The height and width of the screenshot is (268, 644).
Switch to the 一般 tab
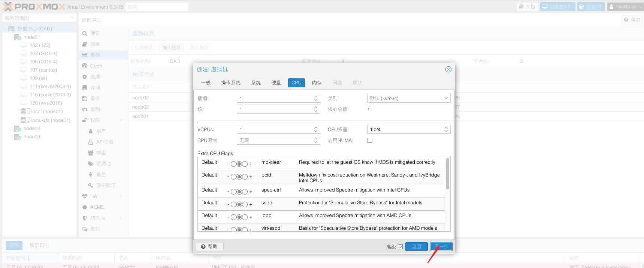coord(206,83)
